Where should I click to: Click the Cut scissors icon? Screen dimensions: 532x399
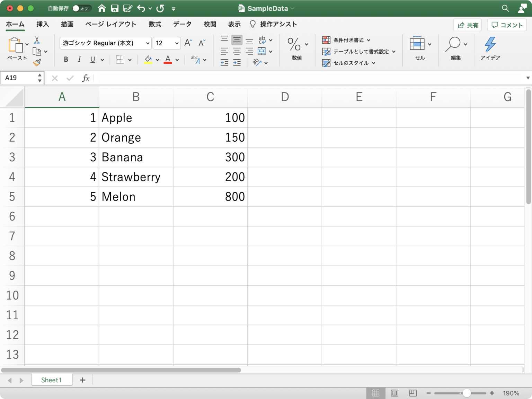point(37,41)
